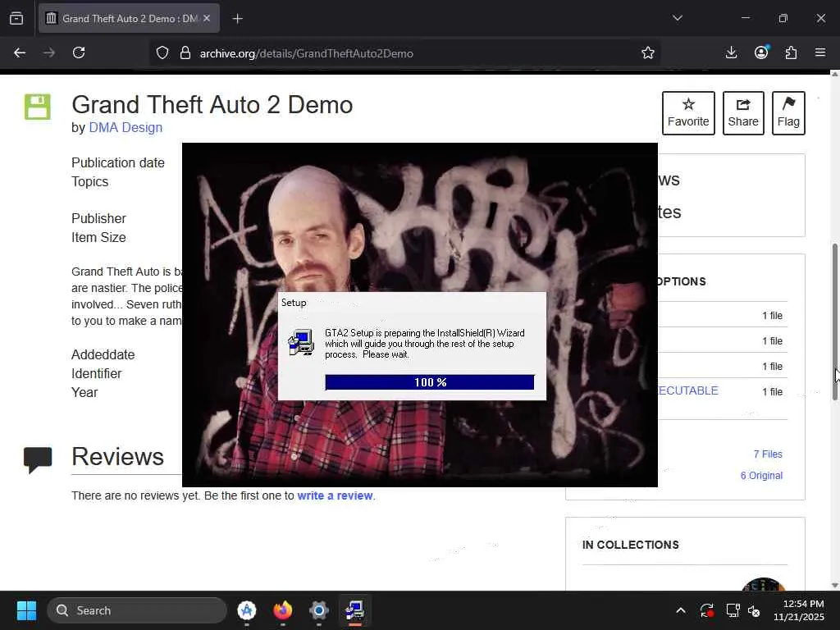The height and width of the screenshot is (630, 840).
Task: Bookmark this page with the star icon
Action: 648,53
